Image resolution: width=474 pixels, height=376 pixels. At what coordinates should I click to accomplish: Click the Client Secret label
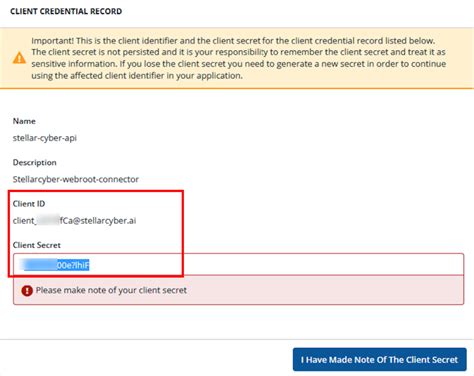pos(37,245)
